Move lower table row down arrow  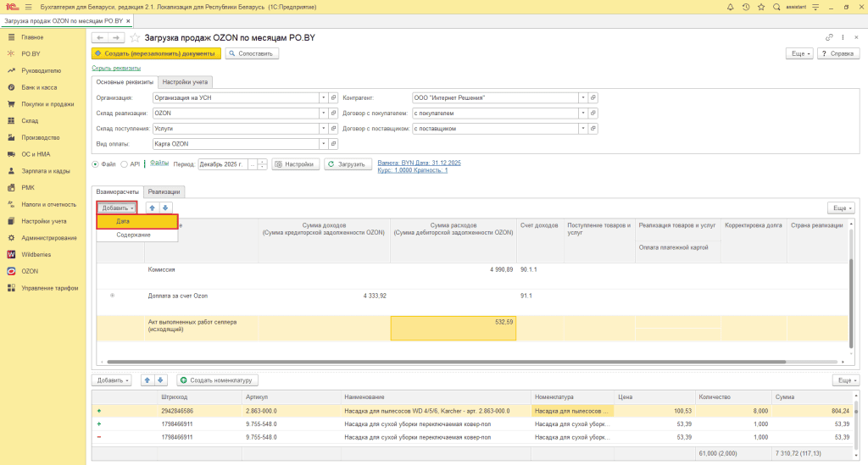click(x=160, y=380)
